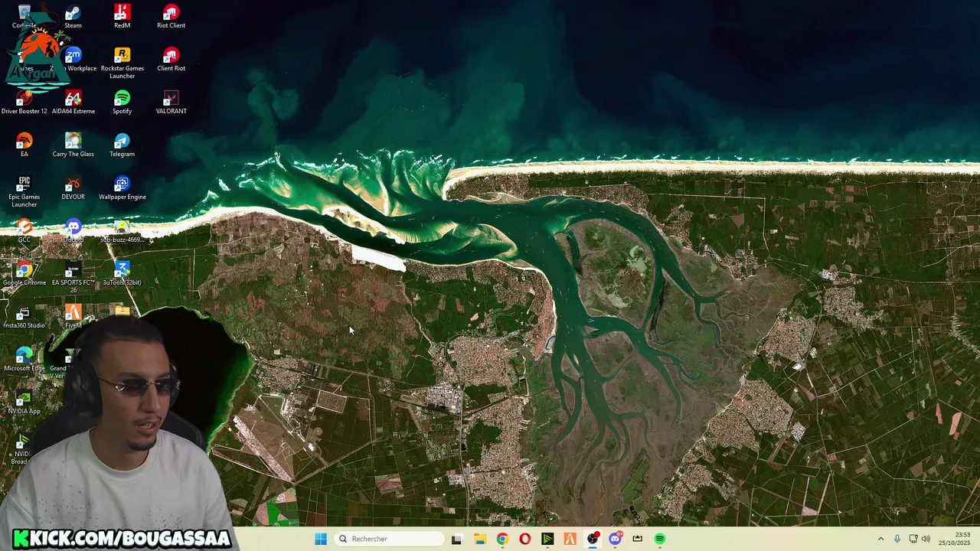Screen dimensions: 980x551
Task: Select the GCC desktop shortcut
Action: tap(24, 231)
